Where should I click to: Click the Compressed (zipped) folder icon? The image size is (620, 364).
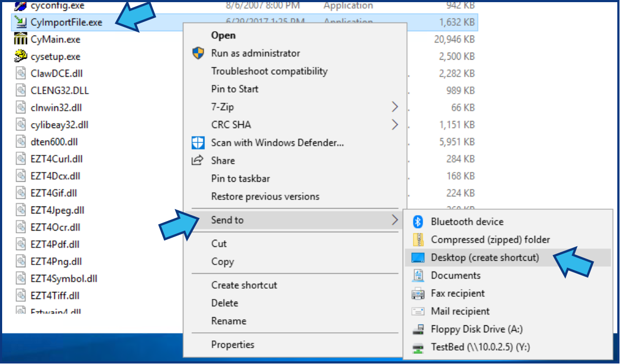point(418,239)
